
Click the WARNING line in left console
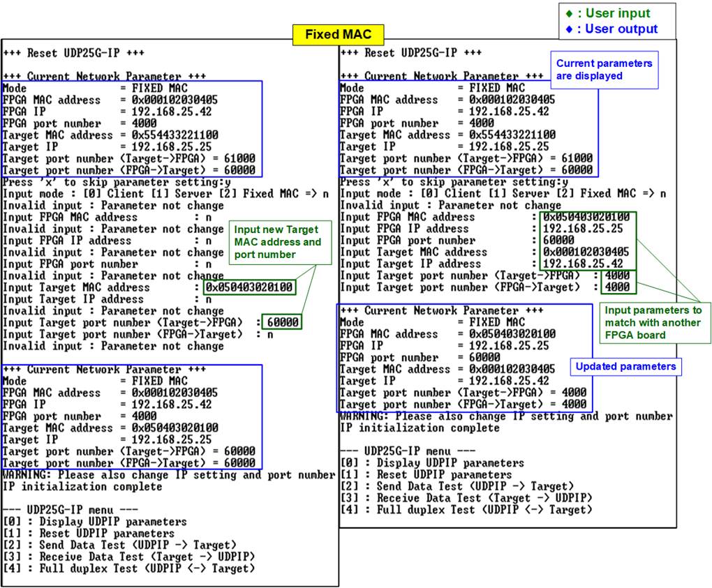coord(169,475)
